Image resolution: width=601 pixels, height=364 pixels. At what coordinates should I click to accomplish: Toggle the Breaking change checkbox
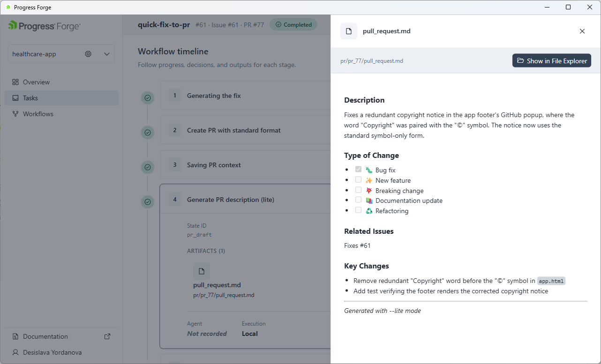(359, 190)
